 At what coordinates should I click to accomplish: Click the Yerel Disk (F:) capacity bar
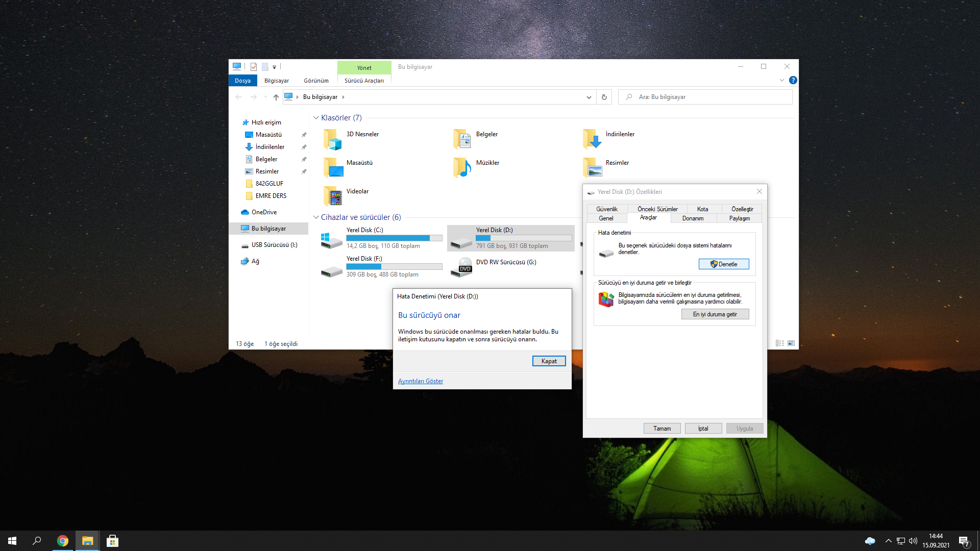[394, 266]
